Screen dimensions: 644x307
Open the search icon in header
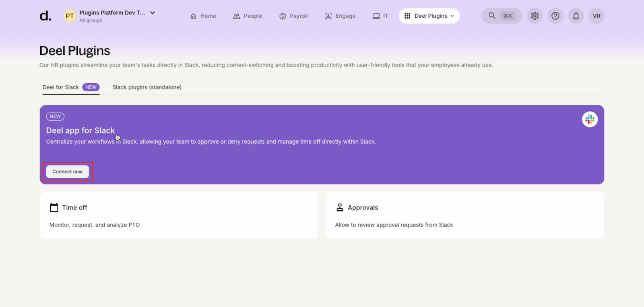(x=492, y=16)
